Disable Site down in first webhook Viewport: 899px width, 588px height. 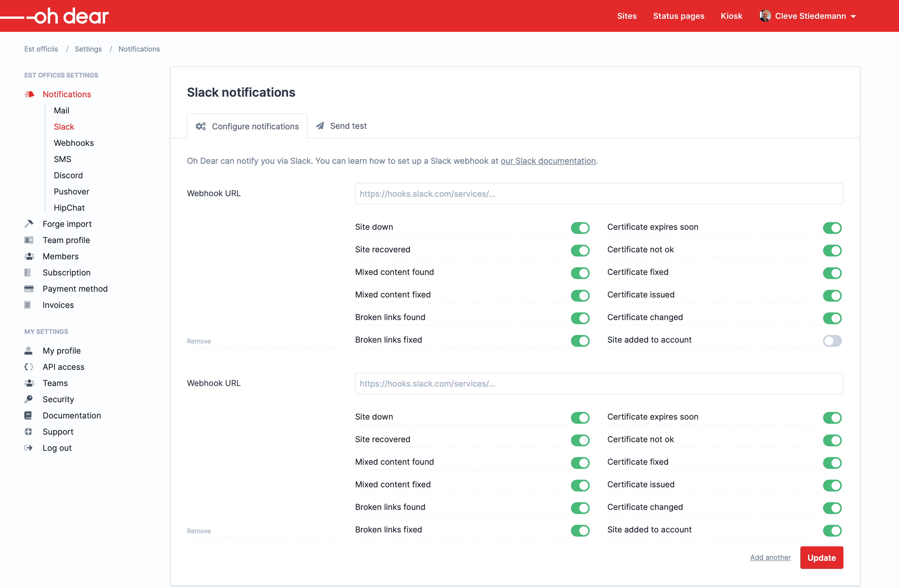[580, 228]
